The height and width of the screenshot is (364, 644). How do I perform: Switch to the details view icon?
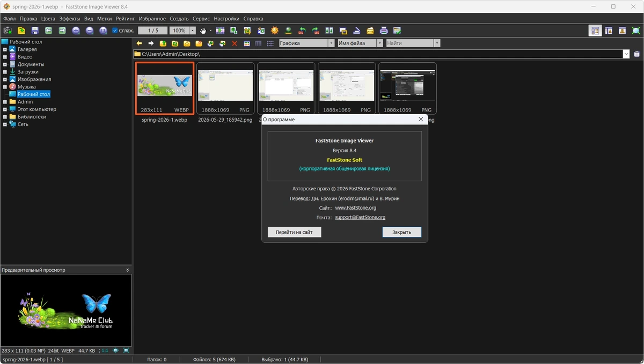tap(258, 43)
